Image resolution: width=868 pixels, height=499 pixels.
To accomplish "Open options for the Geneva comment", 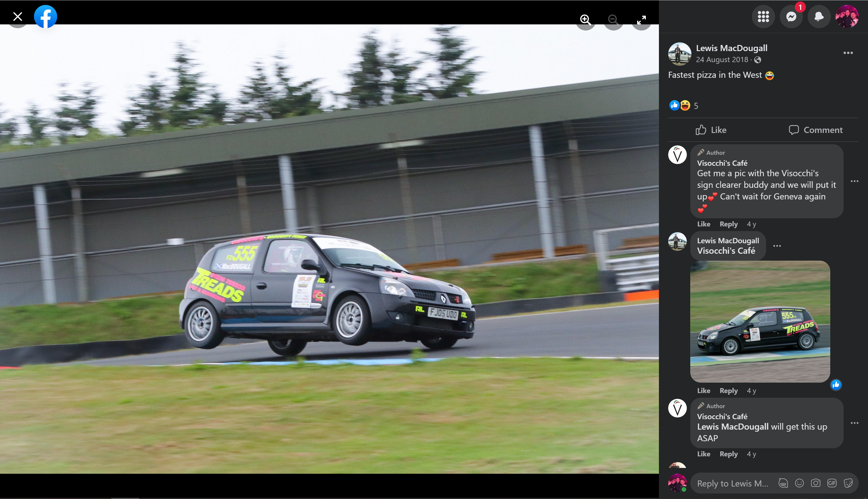I will coord(854,181).
